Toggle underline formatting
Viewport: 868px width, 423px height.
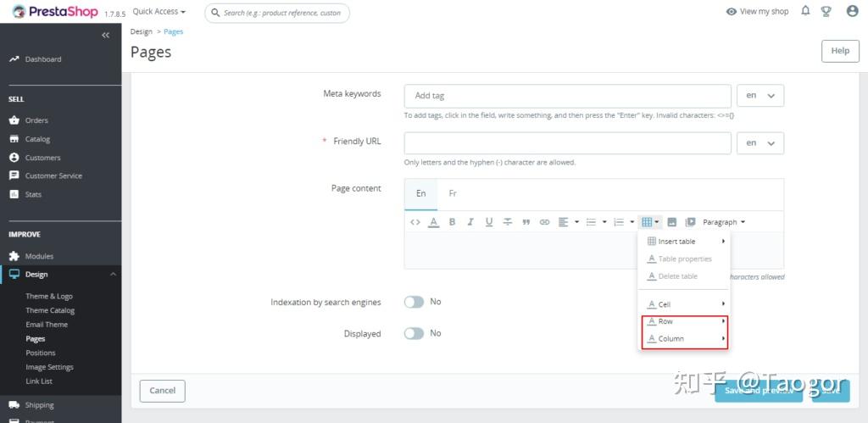coord(489,222)
